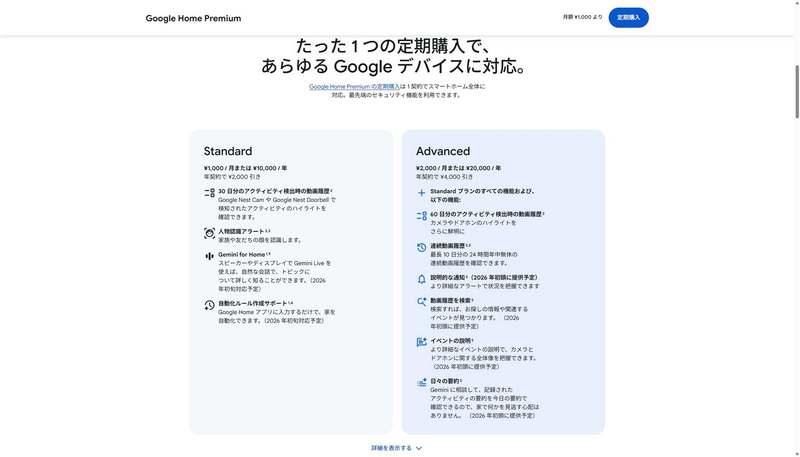Screen dimensions: 800x457
Task: Click the 30日分 video history icon in Standard
Action: pos(209,193)
